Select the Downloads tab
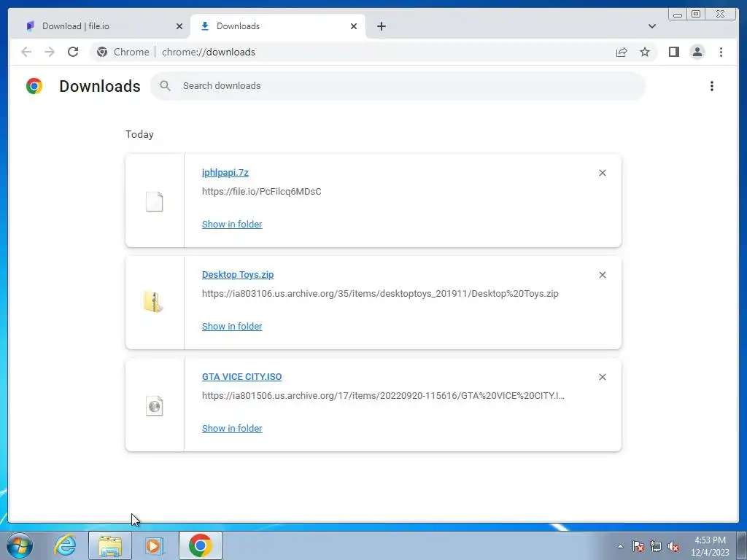This screenshot has width=747, height=560. tap(278, 26)
